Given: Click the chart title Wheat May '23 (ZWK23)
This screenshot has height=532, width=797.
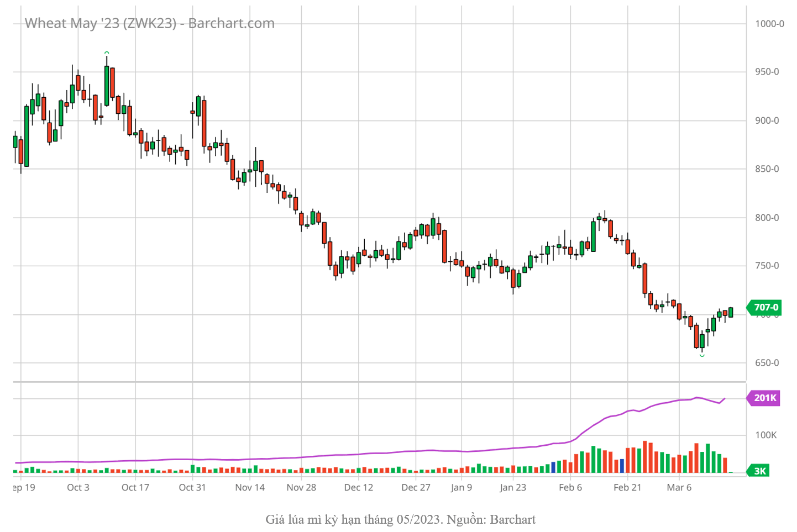Looking at the screenshot, I should (101, 23).
